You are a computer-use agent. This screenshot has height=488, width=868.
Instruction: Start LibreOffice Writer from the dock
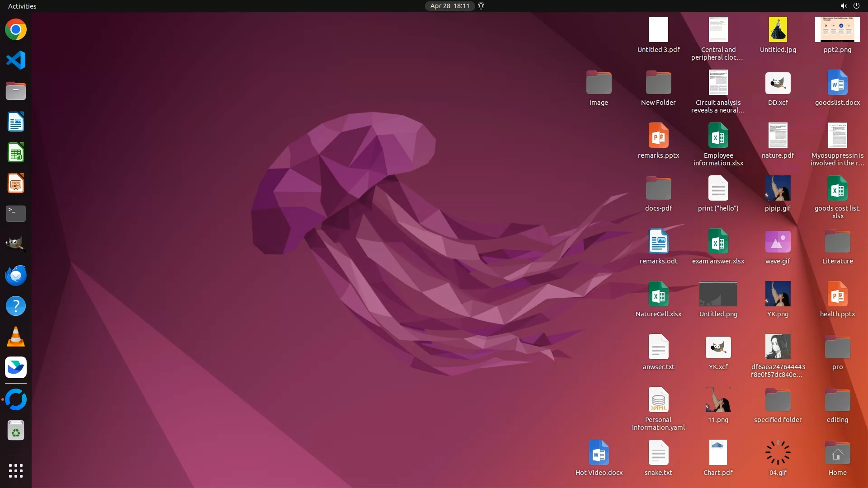[x=16, y=122]
